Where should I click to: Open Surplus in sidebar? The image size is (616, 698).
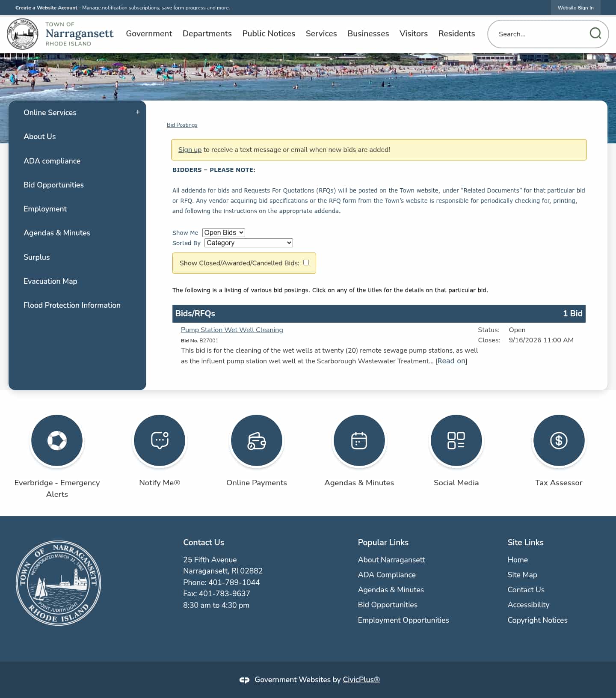[37, 257]
